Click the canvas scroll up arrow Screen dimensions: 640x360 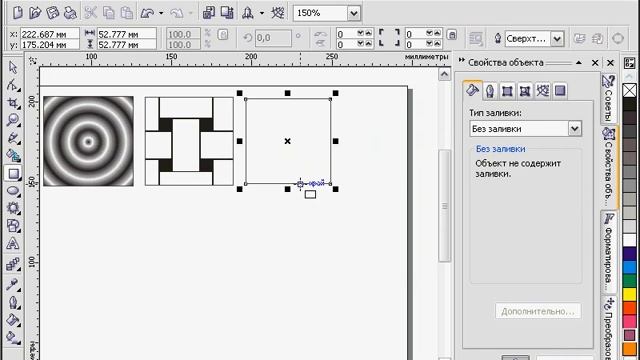[x=444, y=74]
